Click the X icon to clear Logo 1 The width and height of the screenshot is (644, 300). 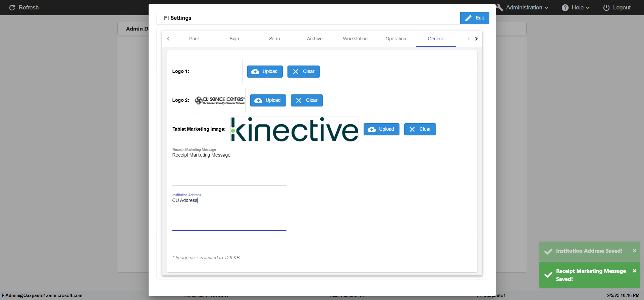(296, 72)
